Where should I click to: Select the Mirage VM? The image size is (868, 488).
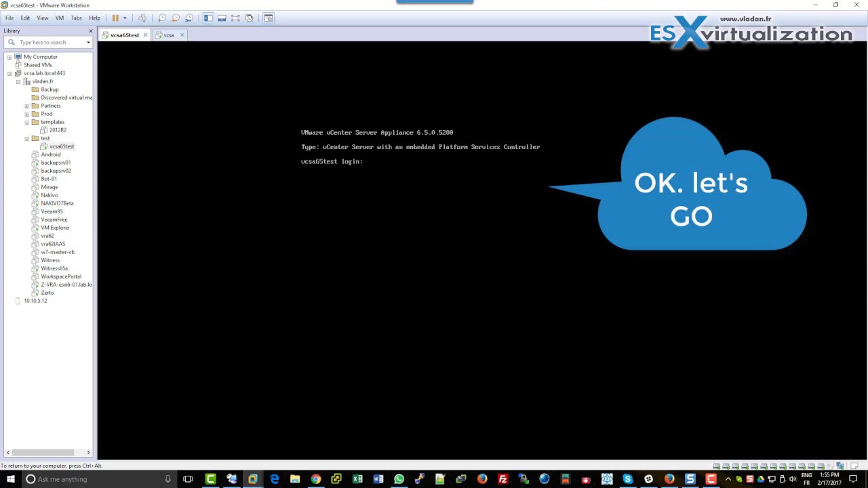click(x=49, y=187)
